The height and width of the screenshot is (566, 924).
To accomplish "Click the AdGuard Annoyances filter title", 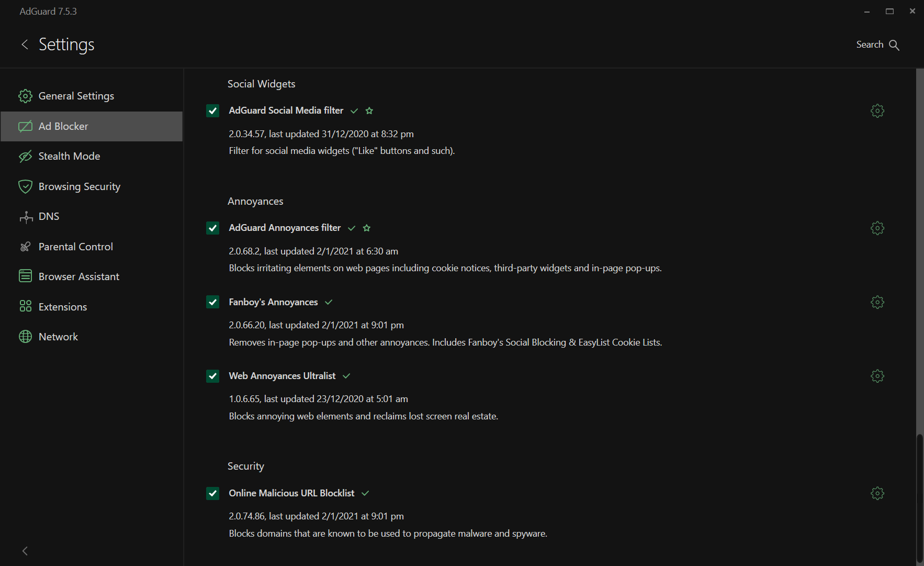I will coord(285,228).
